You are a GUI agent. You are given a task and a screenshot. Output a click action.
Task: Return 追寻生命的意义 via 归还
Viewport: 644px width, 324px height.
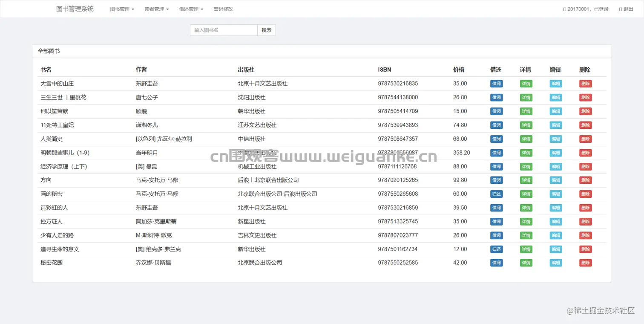[496, 249]
